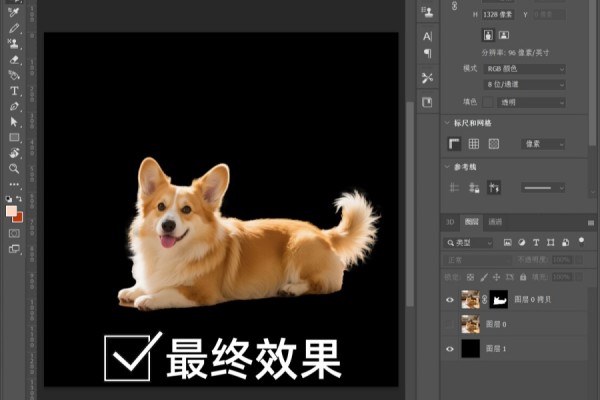The image size is (600, 400).
Task: Set canvas orientation to landscape
Action: 504,35
